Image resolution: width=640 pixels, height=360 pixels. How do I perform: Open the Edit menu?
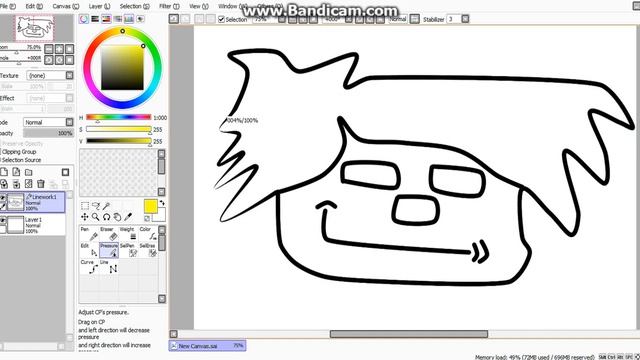pos(34,6)
